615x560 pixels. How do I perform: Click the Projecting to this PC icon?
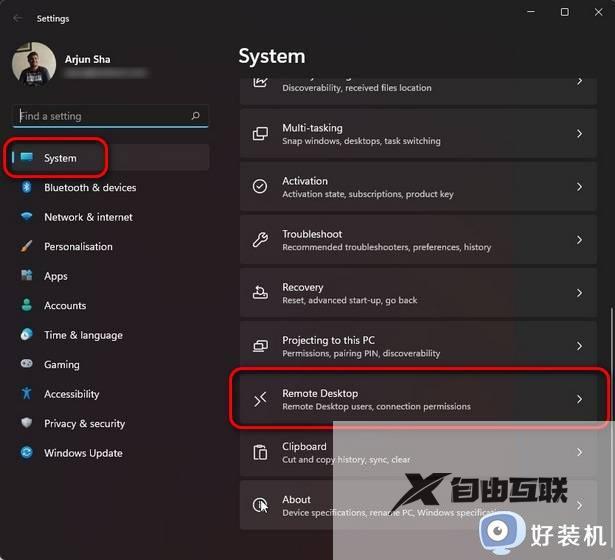click(260, 346)
